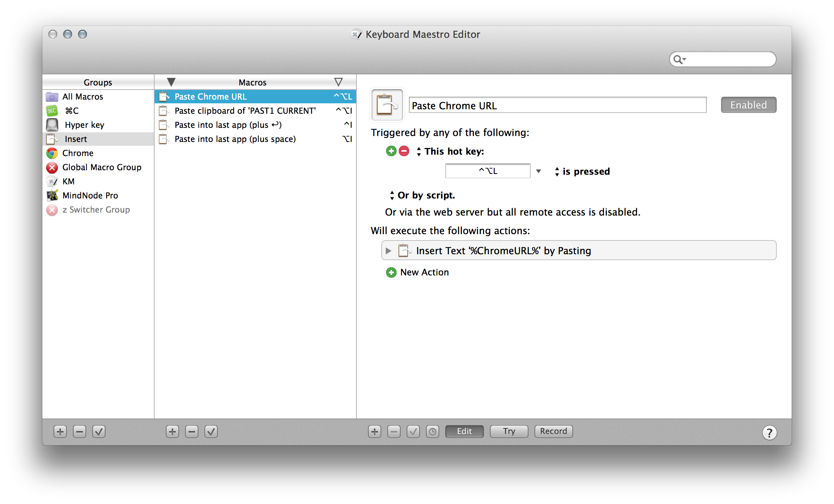Viewport: 834px width, 504px height.
Task: Select the Chrome macro group
Action: (x=98, y=153)
